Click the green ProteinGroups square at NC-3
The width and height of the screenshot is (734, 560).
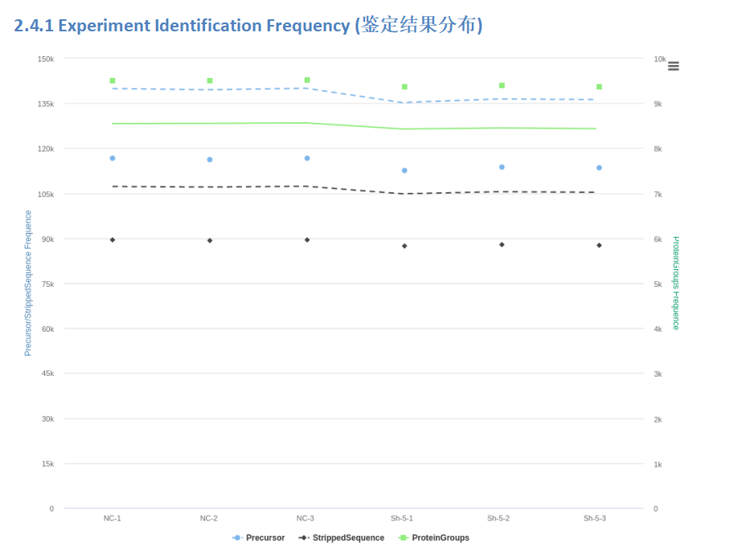coord(307,80)
